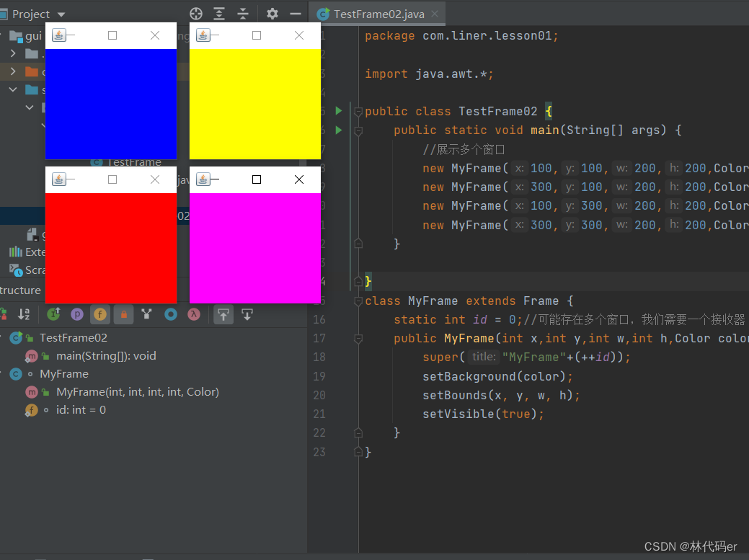Collapse all in the Project panel toolbar
Viewport: 749px width, 560px height.
tap(243, 14)
